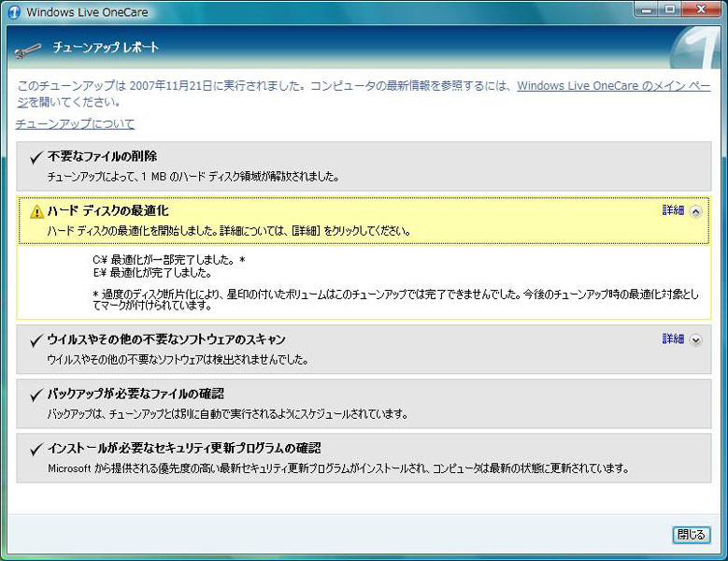The image size is (728, 561).
Task: Select the ウイルスやその他の不要なソフトウェアのスキャン heading
Action: (x=166, y=339)
